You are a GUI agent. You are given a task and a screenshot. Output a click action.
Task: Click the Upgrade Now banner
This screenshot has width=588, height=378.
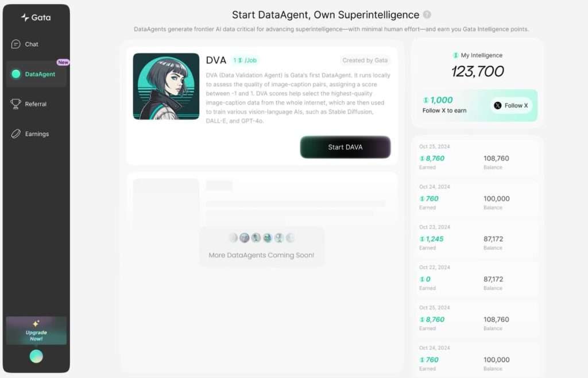tap(36, 330)
